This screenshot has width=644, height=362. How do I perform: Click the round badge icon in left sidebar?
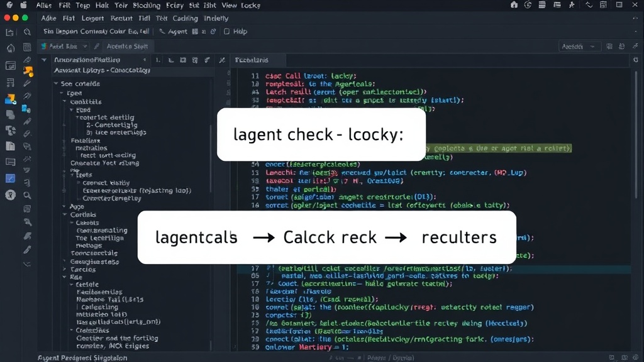(10, 195)
